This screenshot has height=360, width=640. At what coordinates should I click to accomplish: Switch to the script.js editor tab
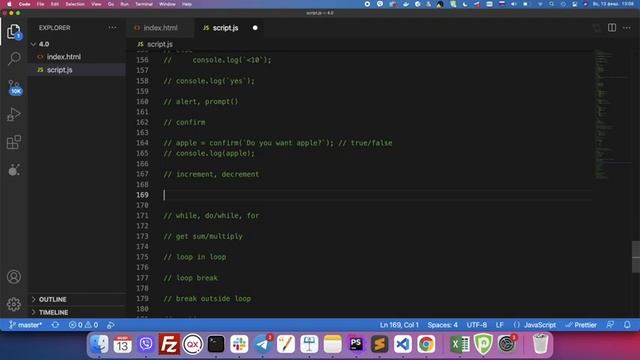[225, 28]
